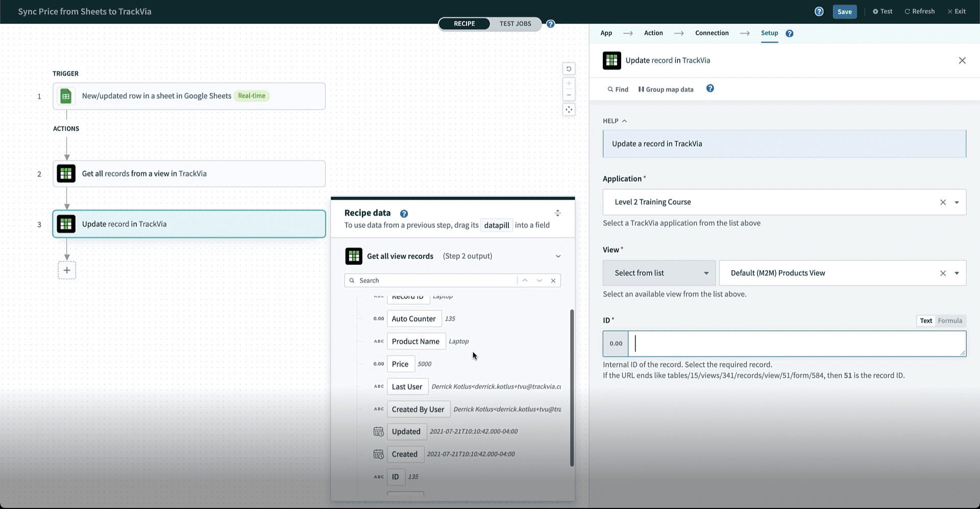Select Get all records from a view step

tap(189, 174)
